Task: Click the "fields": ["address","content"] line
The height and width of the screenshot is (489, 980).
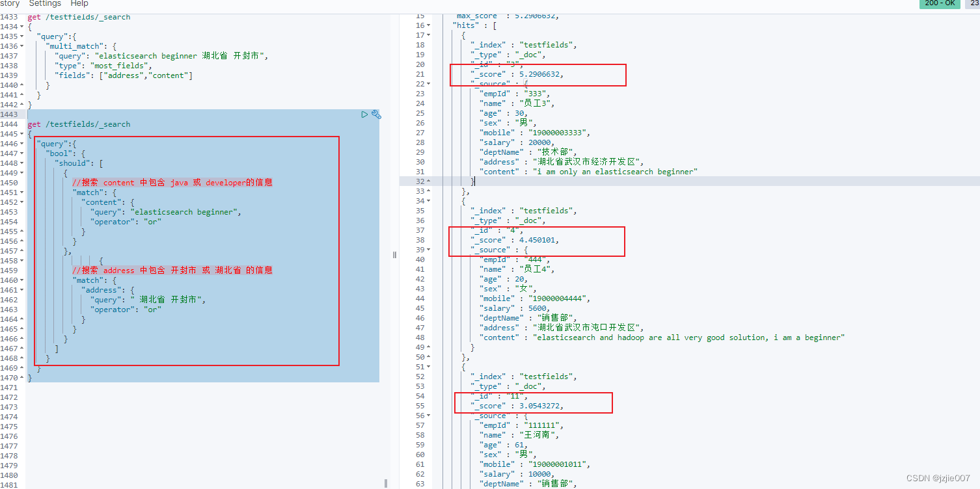Action: (x=124, y=75)
